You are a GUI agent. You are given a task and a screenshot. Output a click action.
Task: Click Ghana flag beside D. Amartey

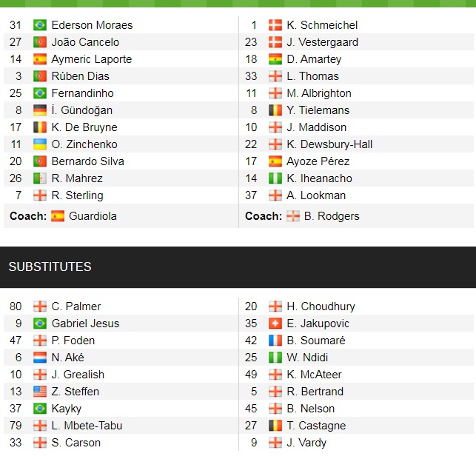click(275, 59)
